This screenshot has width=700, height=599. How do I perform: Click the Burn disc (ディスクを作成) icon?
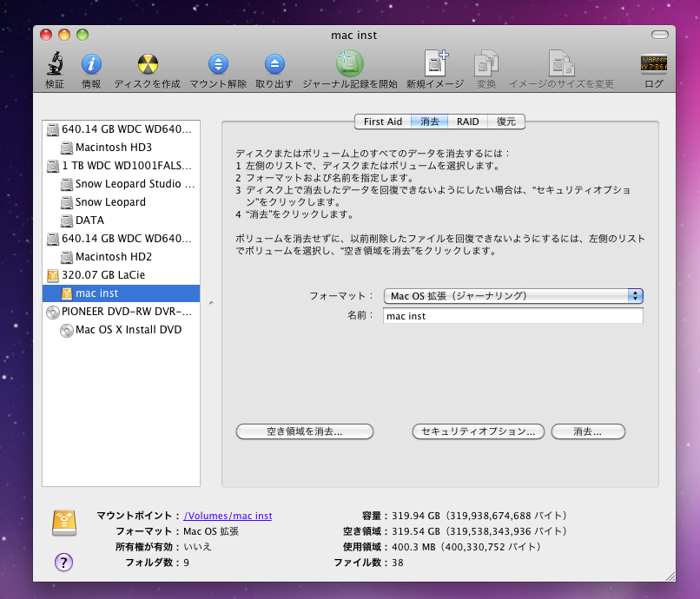(148, 64)
